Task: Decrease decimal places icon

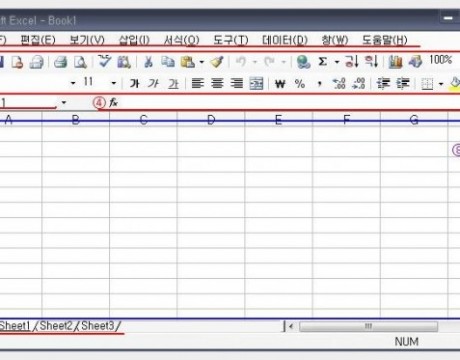Action: (359, 83)
